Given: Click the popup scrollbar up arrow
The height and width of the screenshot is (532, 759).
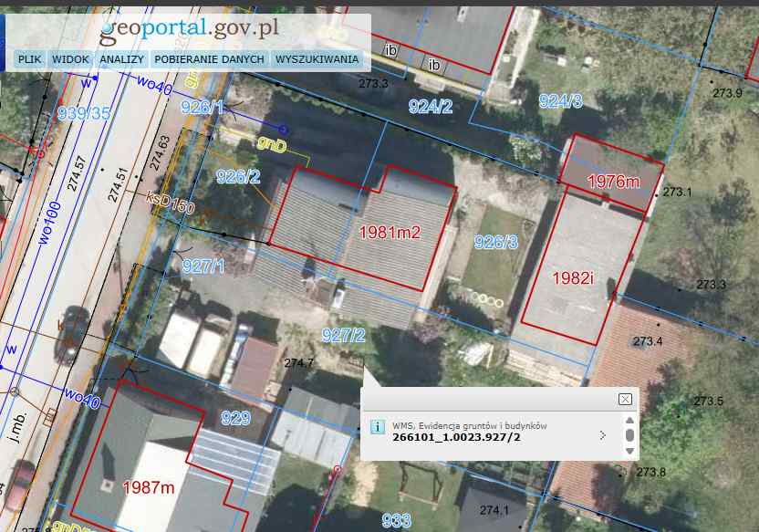Looking at the screenshot, I should (x=629, y=420).
